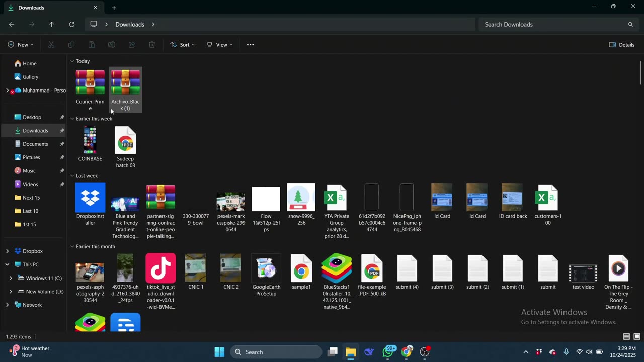
Task: Collapse the Today group
Action: click(72, 61)
